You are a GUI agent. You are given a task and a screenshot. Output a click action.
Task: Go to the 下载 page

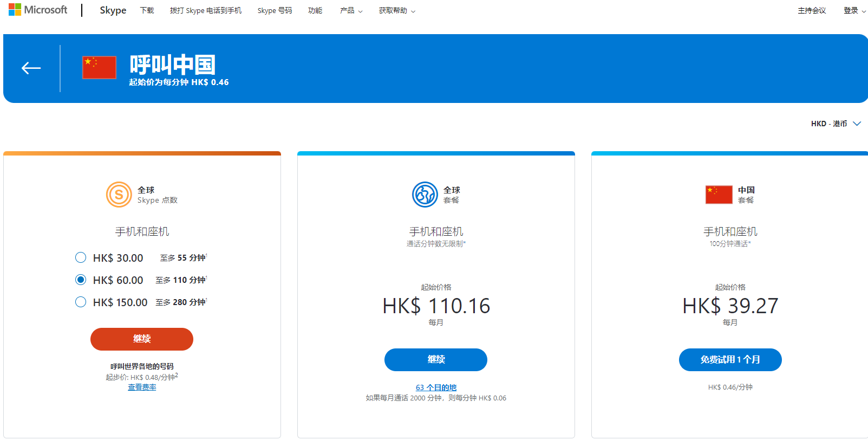click(147, 10)
